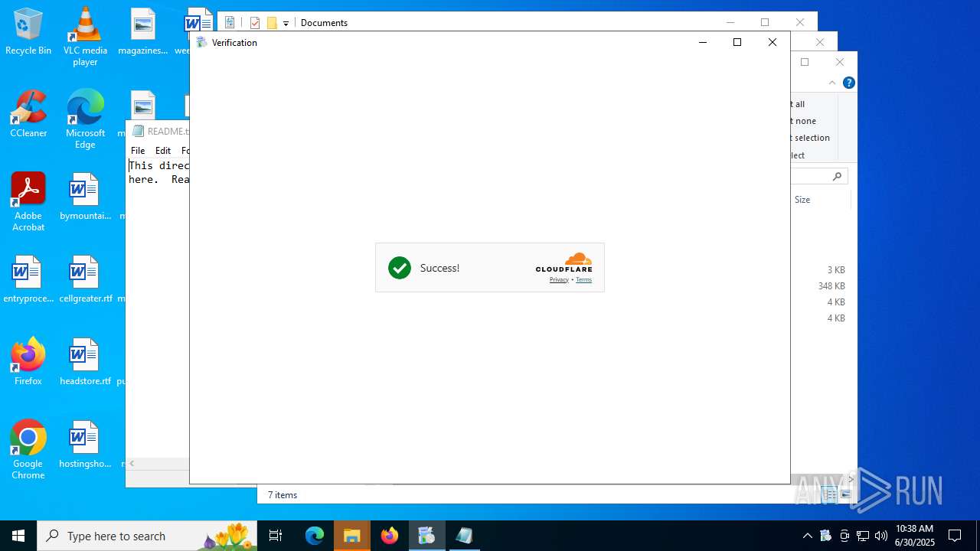Select the 3 KB file size entry

point(836,270)
